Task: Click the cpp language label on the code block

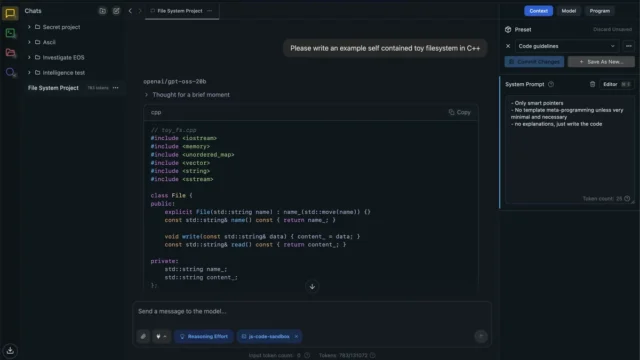Action: 156,112
